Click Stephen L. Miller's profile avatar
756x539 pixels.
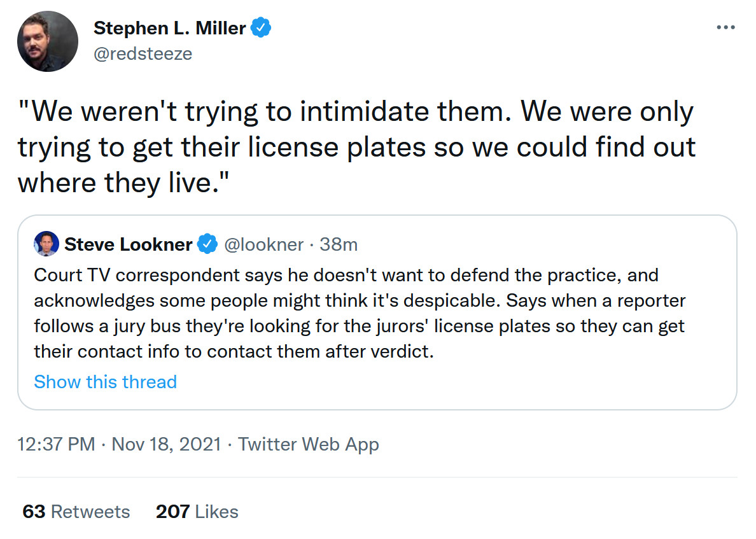tap(48, 41)
